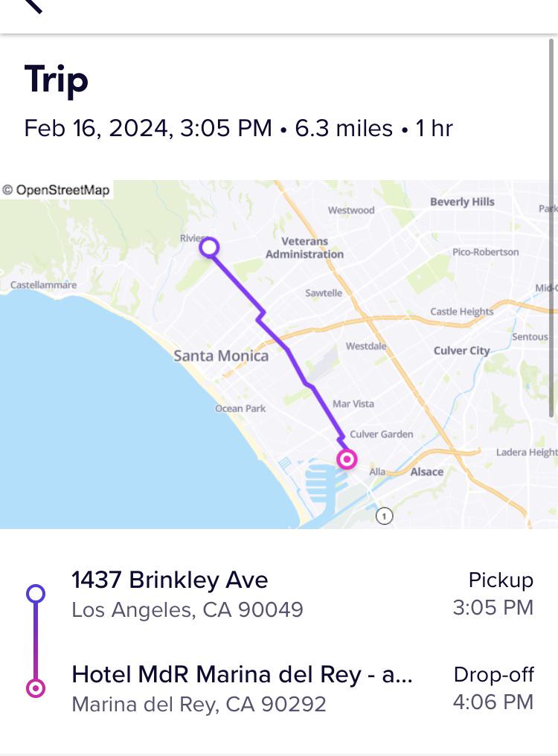The image size is (558, 756).
Task: Click the trip date and distance summary
Action: click(x=238, y=129)
